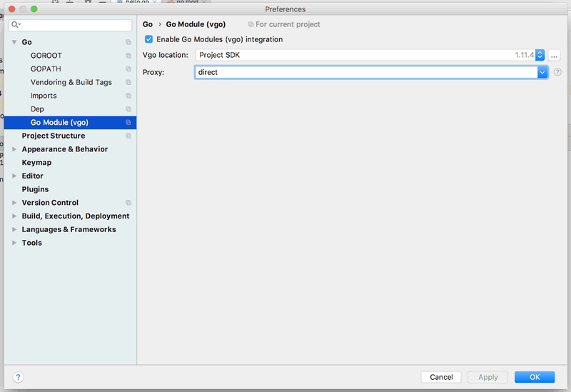The height and width of the screenshot is (392, 571).
Task: Open the Proxy dropdown arrow
Action: pyautogui.click(x=542, y=72)
